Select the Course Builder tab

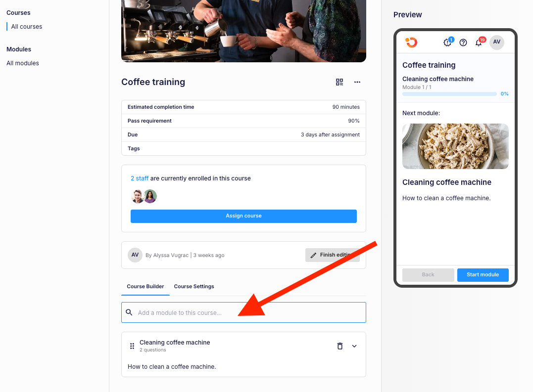145,286
